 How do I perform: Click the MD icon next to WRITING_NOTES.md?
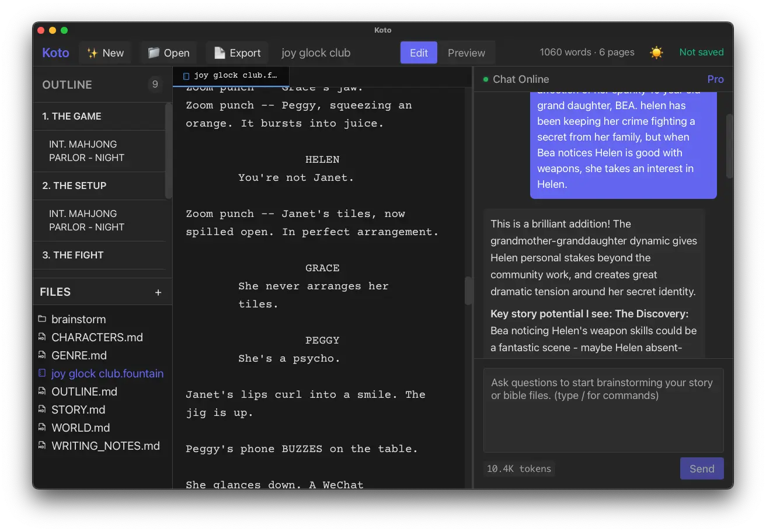(41, 446)
